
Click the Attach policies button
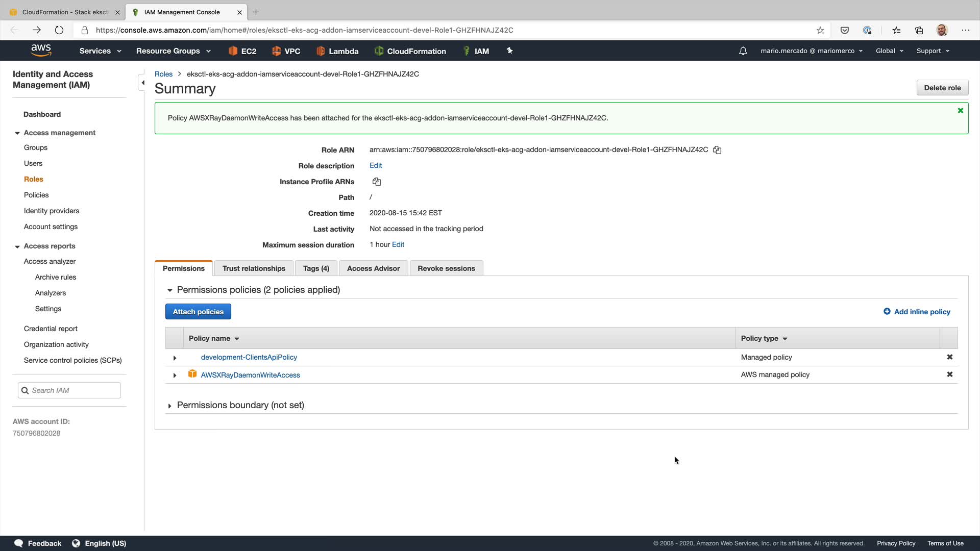click(x=198, y=312)
